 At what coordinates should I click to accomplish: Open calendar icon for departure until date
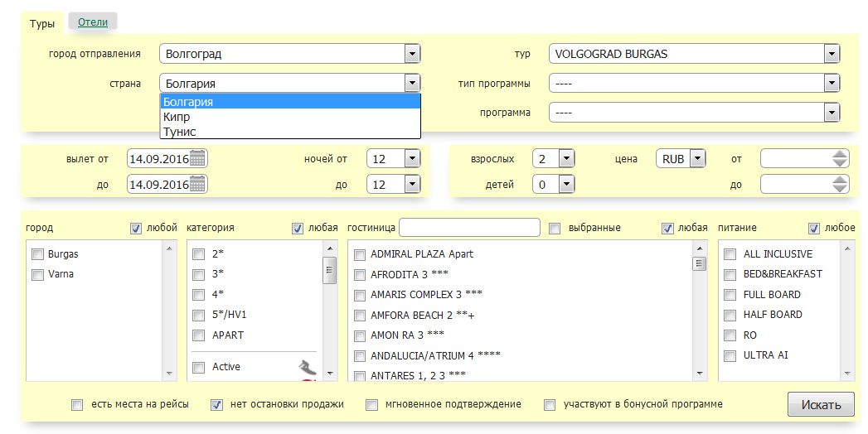click(x=197, y=184)
